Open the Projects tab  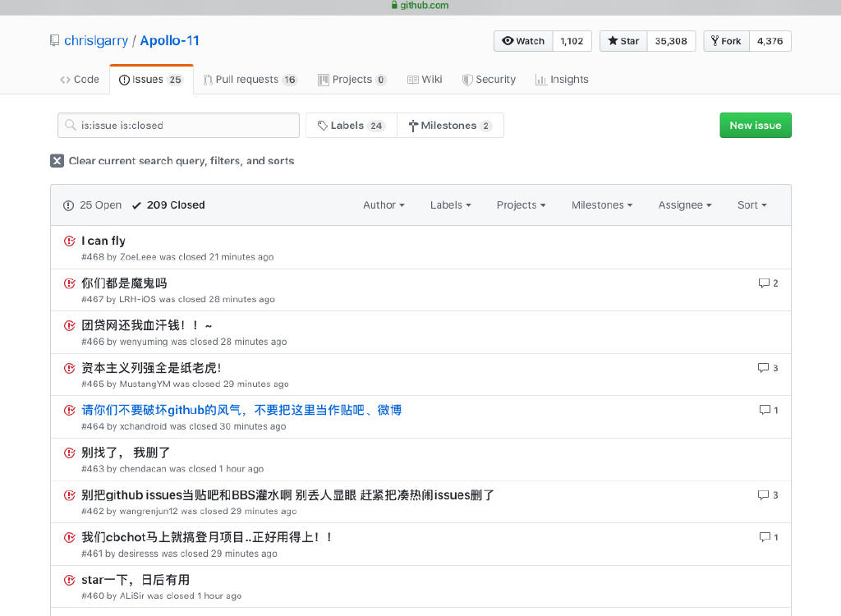[x=352, y=80]
